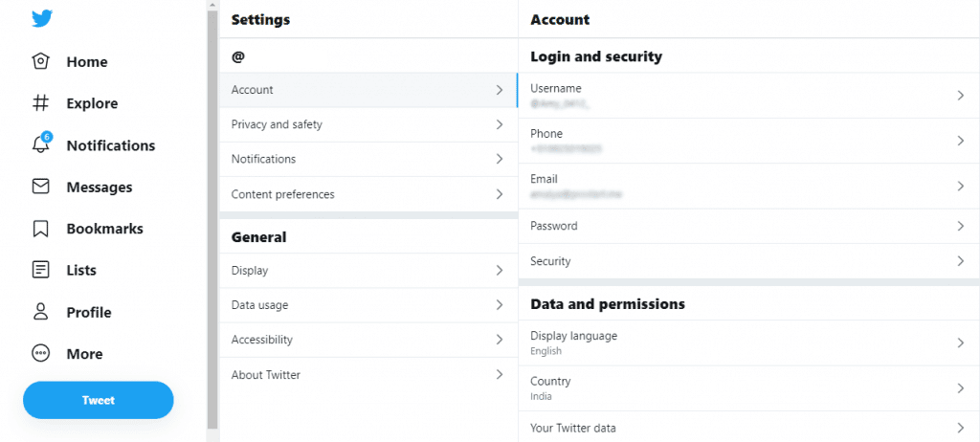Open the Profile person icon

click(40, 312)
